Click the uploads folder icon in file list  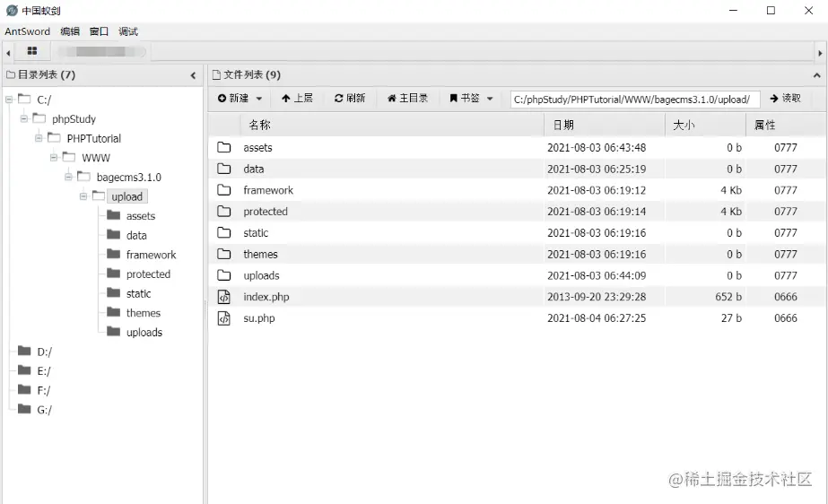click(x=224, y=275)
